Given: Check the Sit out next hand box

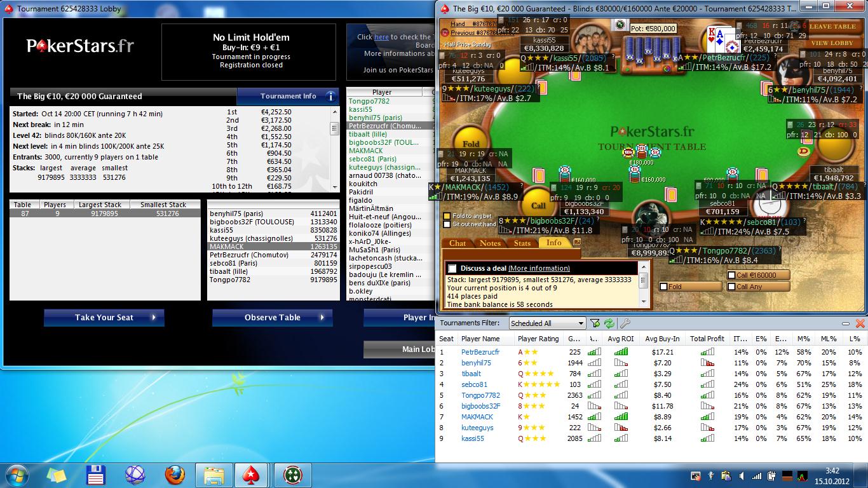Looking at the screenshot, I should (x=447, y=224).
